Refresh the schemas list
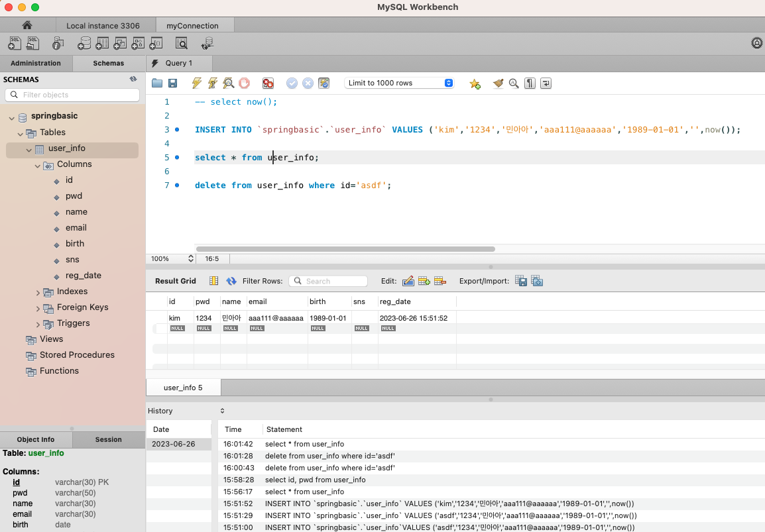 [133, 79]
